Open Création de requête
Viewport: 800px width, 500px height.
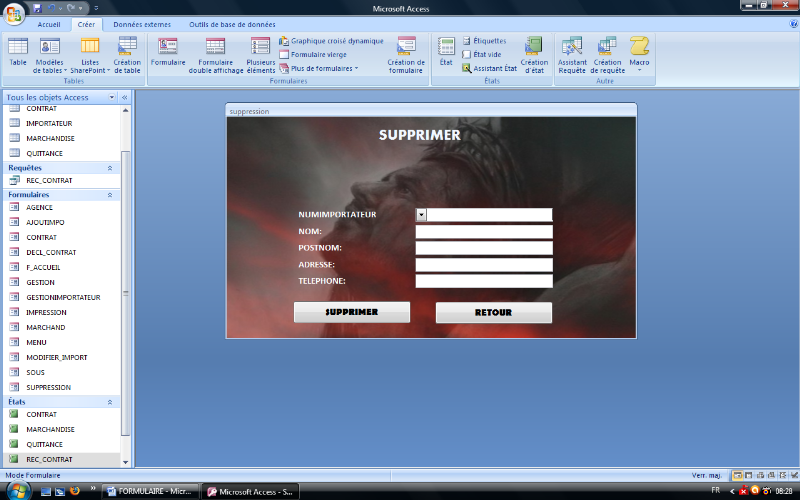(608, 55)
